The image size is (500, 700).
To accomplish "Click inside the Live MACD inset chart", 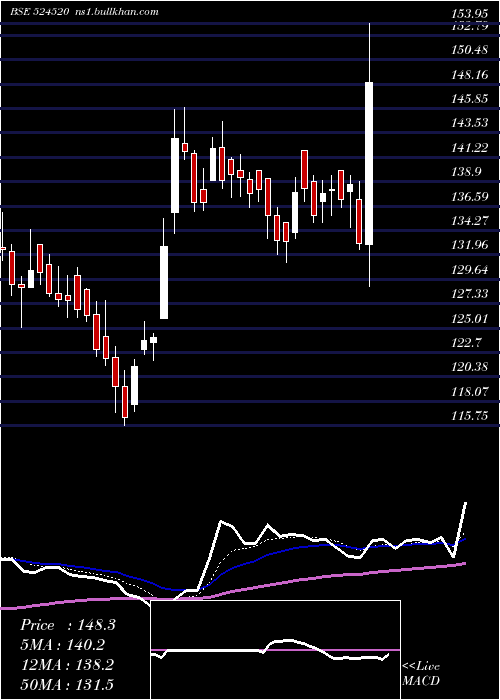I will (275, 650).
